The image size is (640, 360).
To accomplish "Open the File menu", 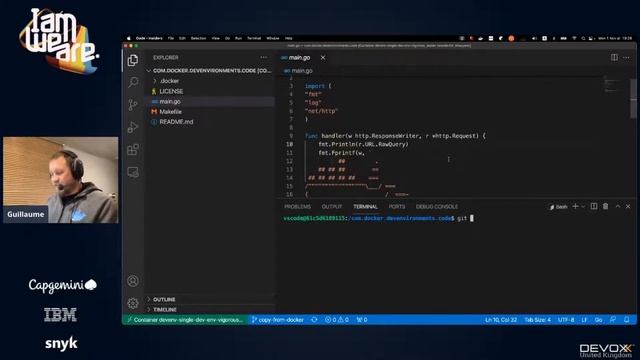I will click(x=171, y=38).
